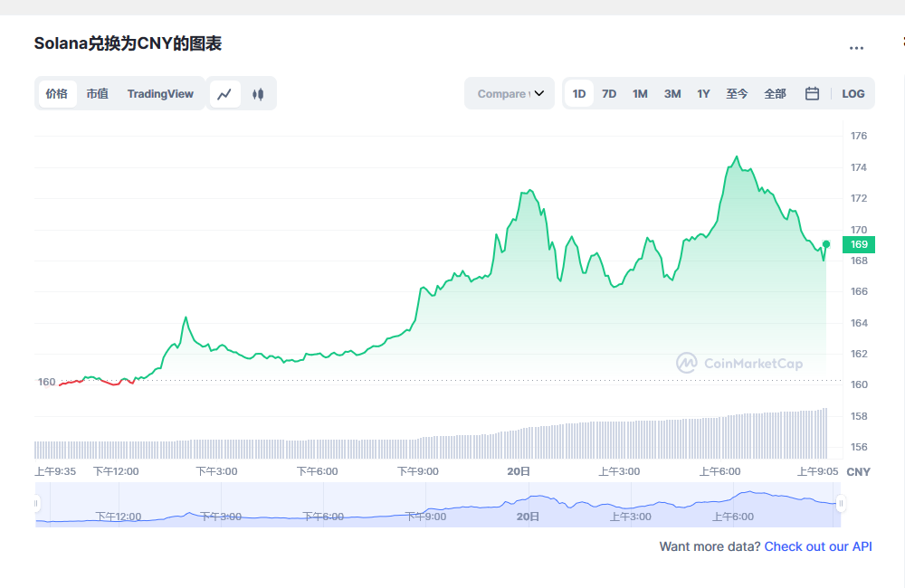The width and height of the screenshot is (905, 588).
Task: Click the 174 value on the price axis
Action: [x=859, y=167]
